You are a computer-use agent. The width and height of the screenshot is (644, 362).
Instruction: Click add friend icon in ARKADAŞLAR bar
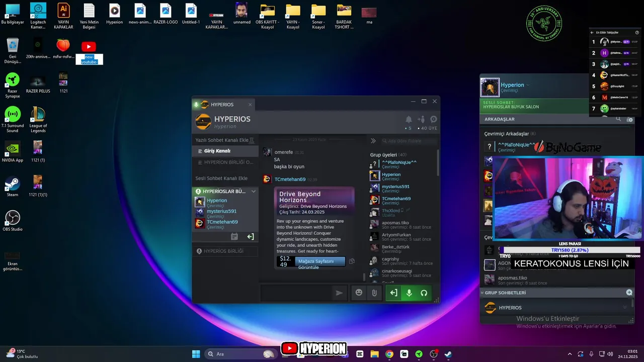click(x=629, y=119)
